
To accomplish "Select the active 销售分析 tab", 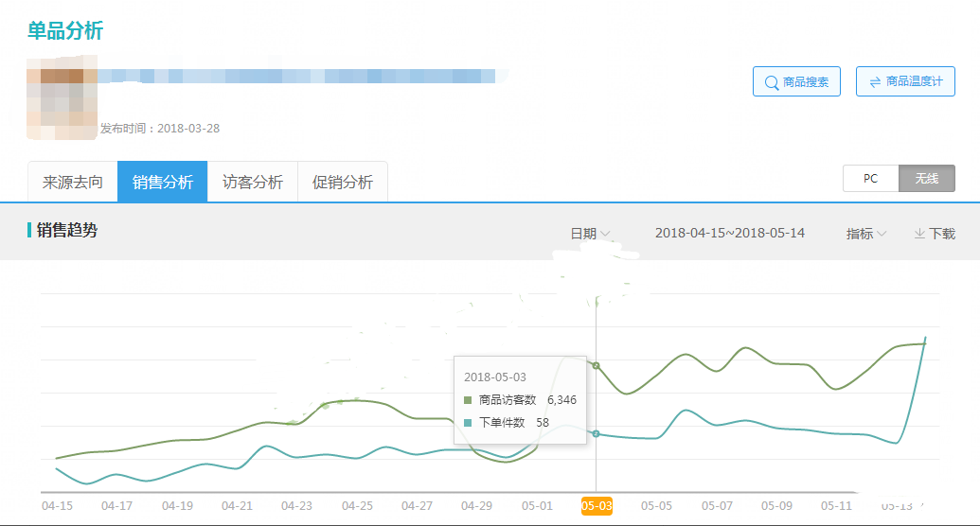I will tap(162, 182).
